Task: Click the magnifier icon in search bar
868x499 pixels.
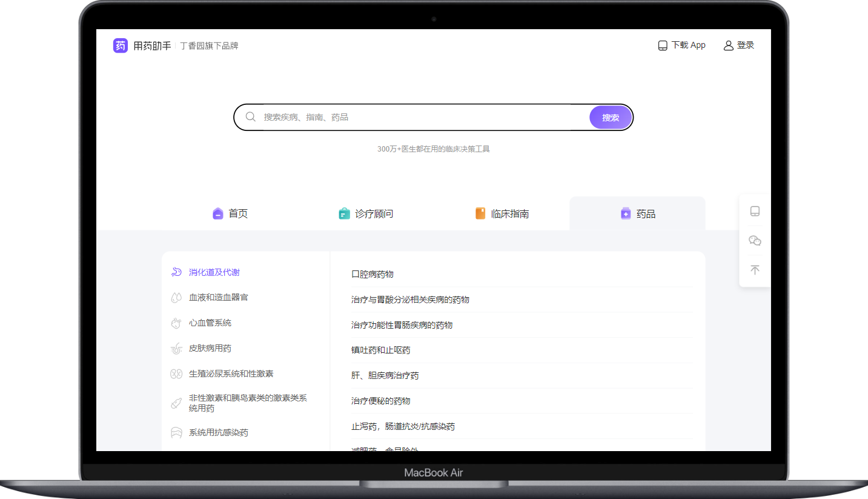Action: click(251, 117)
